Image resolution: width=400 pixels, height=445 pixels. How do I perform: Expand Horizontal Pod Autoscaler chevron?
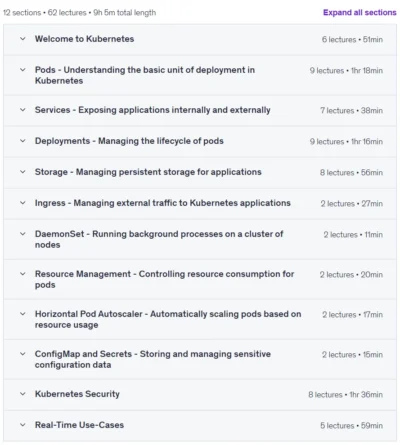point(23,314)
